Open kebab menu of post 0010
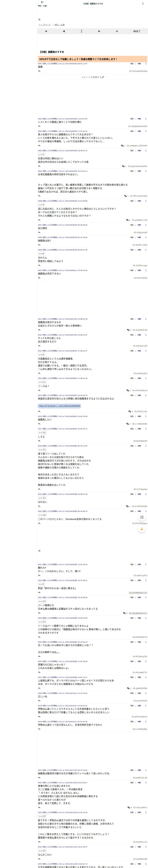This screenshot has width=148, height=868. (x=146, y=271)
